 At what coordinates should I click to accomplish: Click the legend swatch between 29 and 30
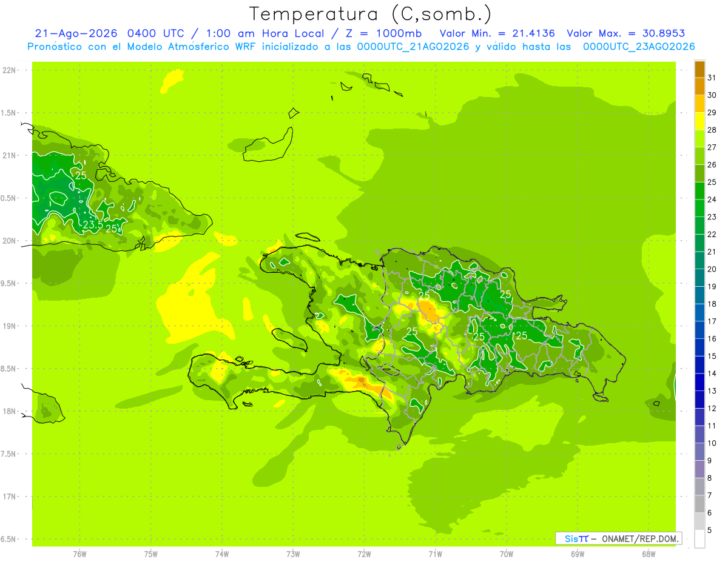[699, 104]
